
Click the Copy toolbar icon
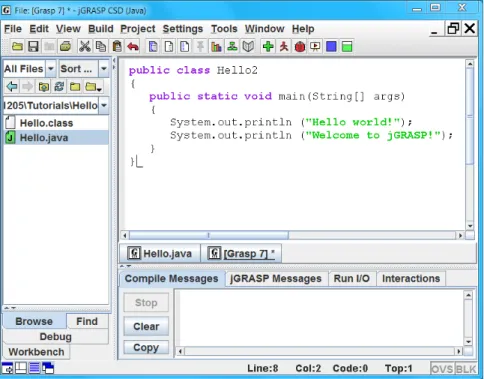[101, 46]
